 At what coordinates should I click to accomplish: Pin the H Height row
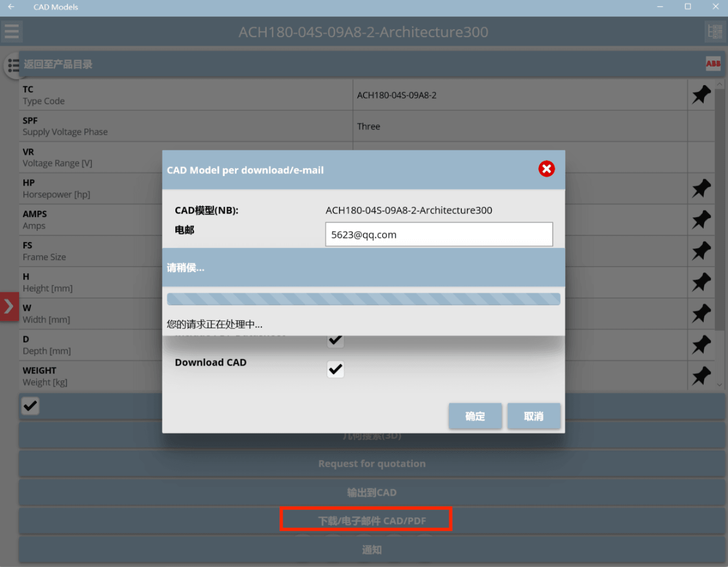701,282
